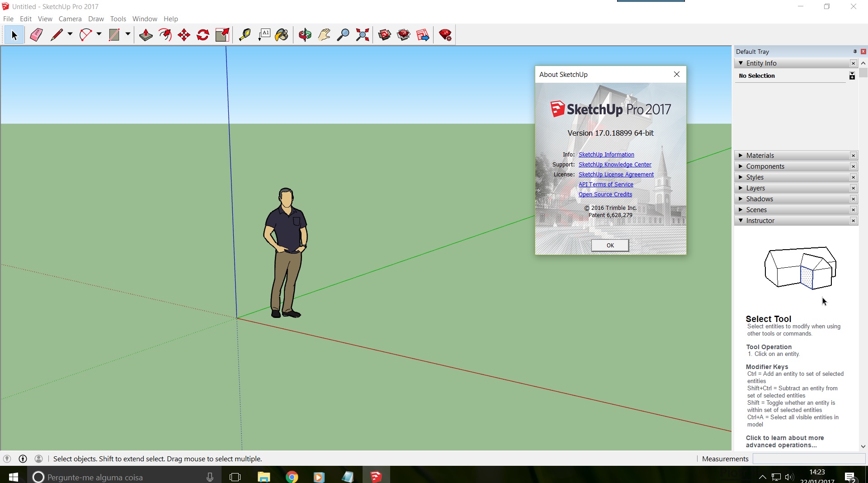The image size is (868, 483).
Task: Expand the Scenes panel
Action: [741, 209]
